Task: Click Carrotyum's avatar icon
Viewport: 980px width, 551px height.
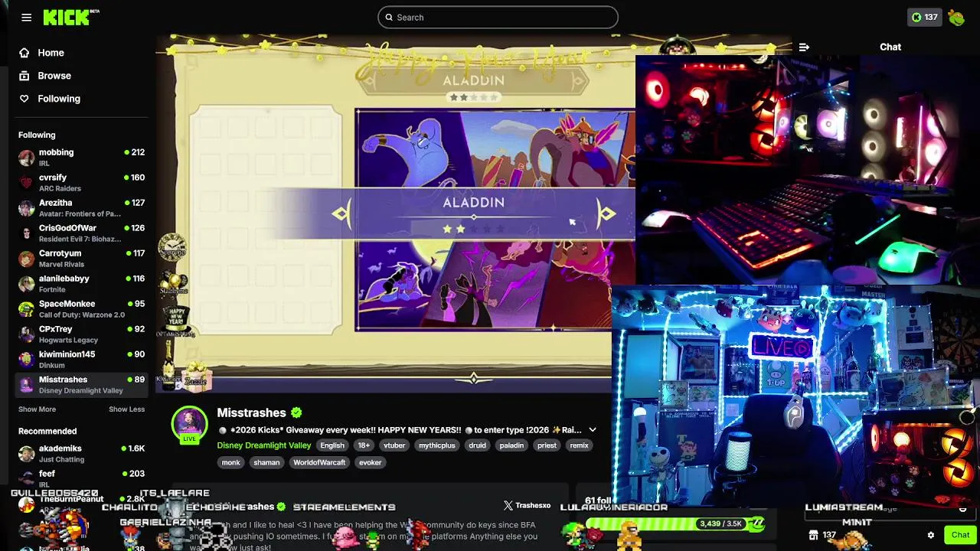Action: (27, 259)
